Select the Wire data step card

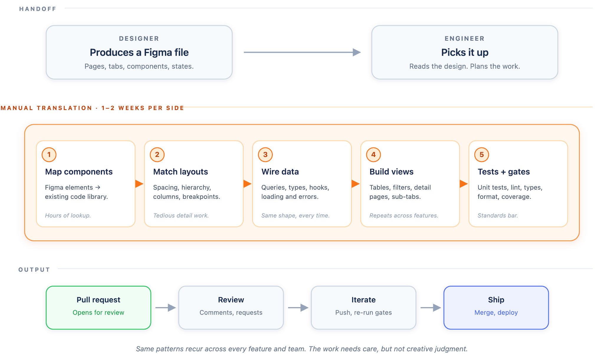(302, 184)
